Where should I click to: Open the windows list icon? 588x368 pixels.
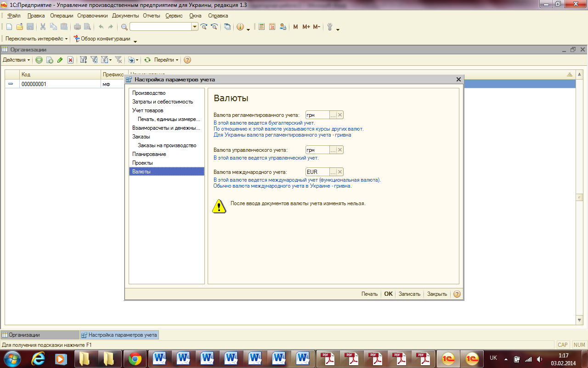pyautogui.click(x=227, y=27)
